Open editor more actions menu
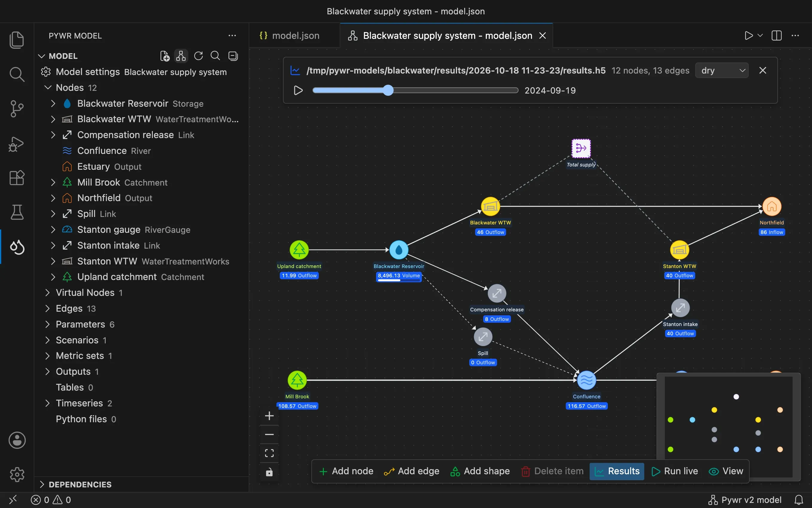The image size is (812, 508). tap(795, 36)
